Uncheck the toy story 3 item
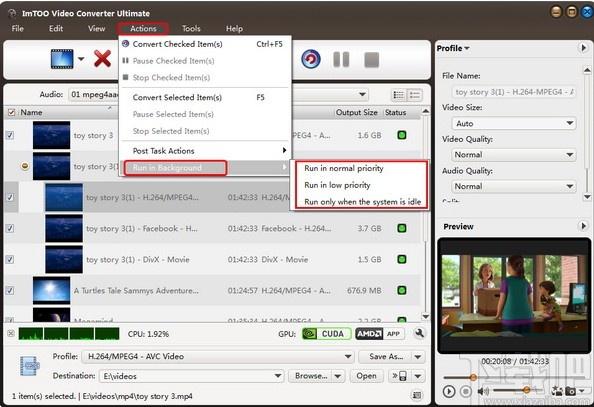The height and width of the screenshot is (407, 594). [10, 135]
